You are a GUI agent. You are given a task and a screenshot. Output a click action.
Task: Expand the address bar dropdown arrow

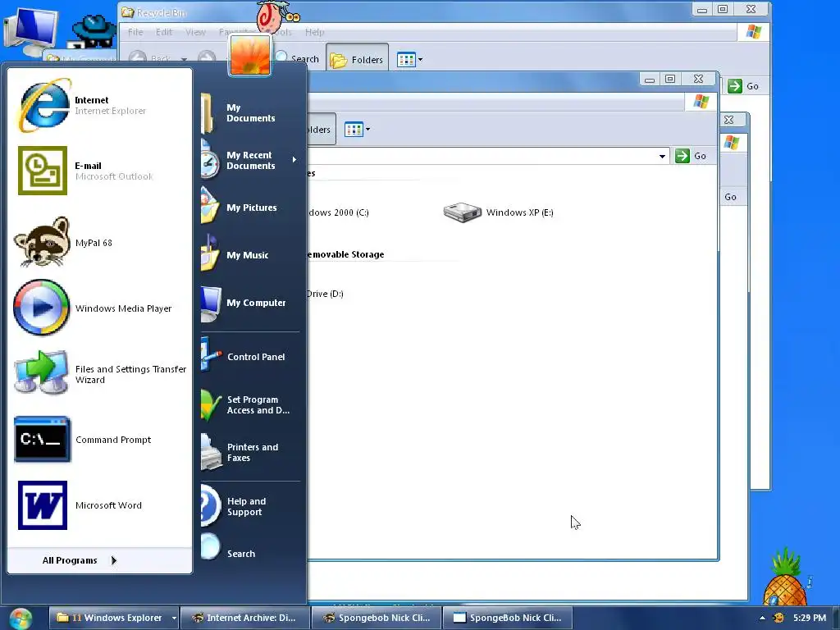click(662, 156)
